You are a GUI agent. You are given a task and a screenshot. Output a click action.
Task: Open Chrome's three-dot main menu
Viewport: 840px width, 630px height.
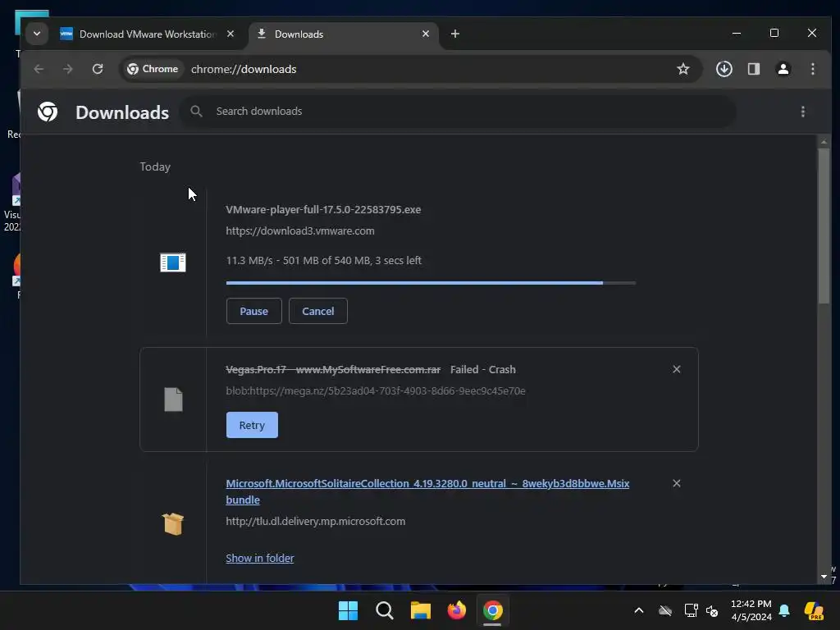pyautogui.click(x=813, y=69)
